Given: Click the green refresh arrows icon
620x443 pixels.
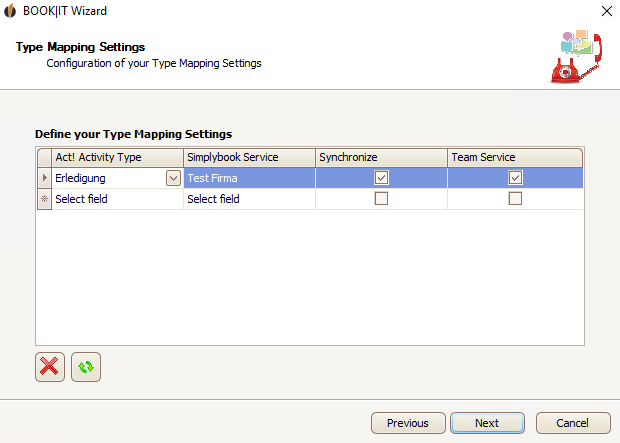Looking at the screenshot, I should coord(86,367).
